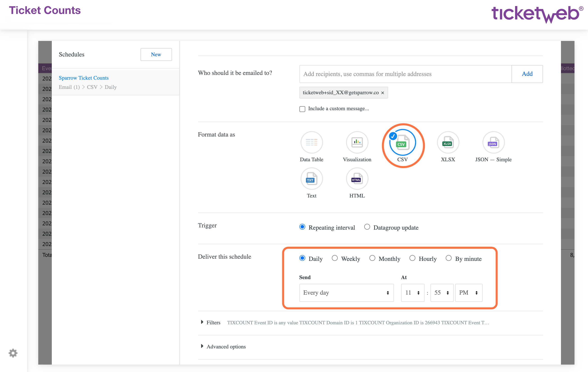Choose the HTML format icon

[357, 179]
